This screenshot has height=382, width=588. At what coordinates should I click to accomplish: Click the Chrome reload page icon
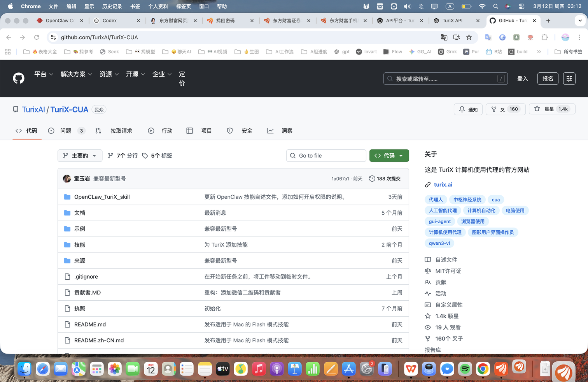(x=37, y=37)
